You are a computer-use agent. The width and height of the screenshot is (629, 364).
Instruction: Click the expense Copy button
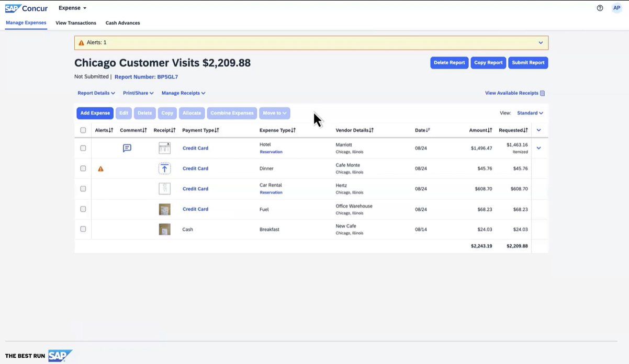click(167, 113)
